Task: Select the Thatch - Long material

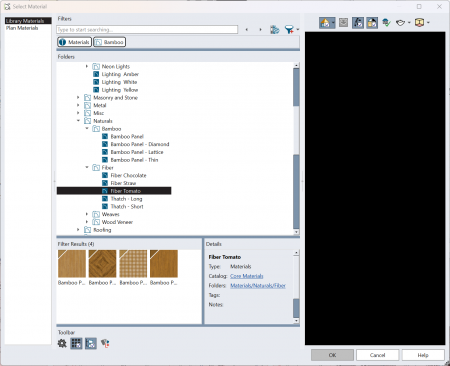Action: (126, 199)
